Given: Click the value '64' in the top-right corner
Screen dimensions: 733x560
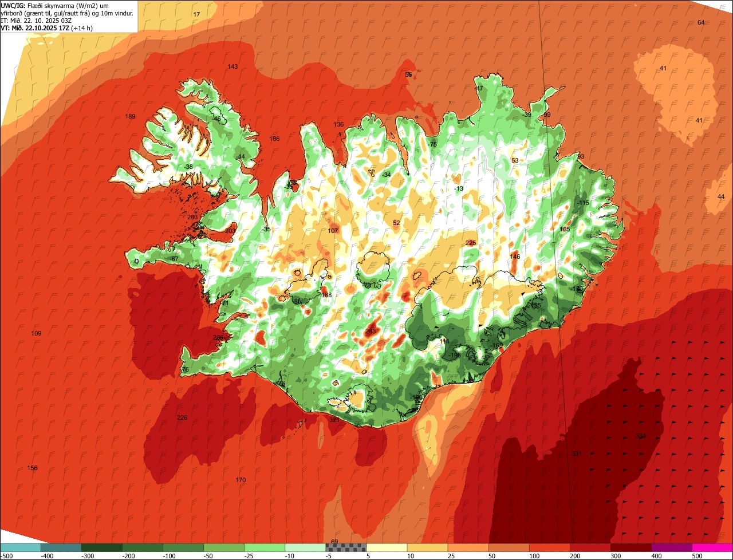Looking at the screenshot, I should coord(701,22).
